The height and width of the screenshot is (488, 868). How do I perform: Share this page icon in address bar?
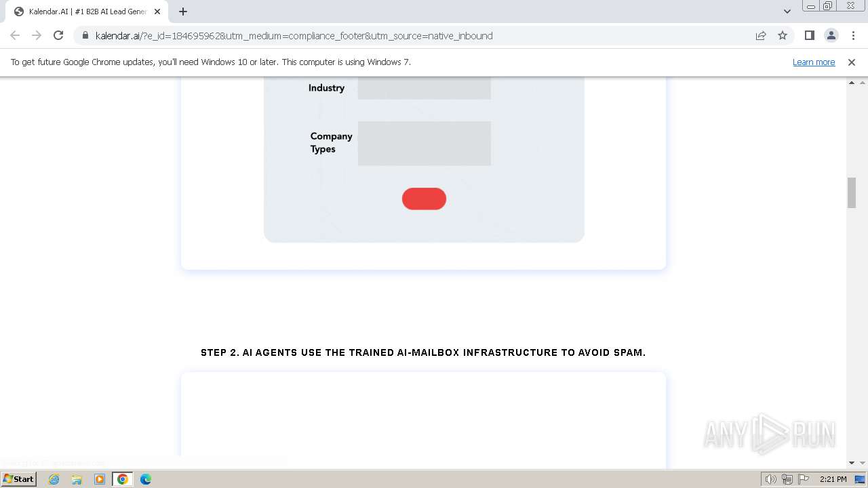(761, 36)
